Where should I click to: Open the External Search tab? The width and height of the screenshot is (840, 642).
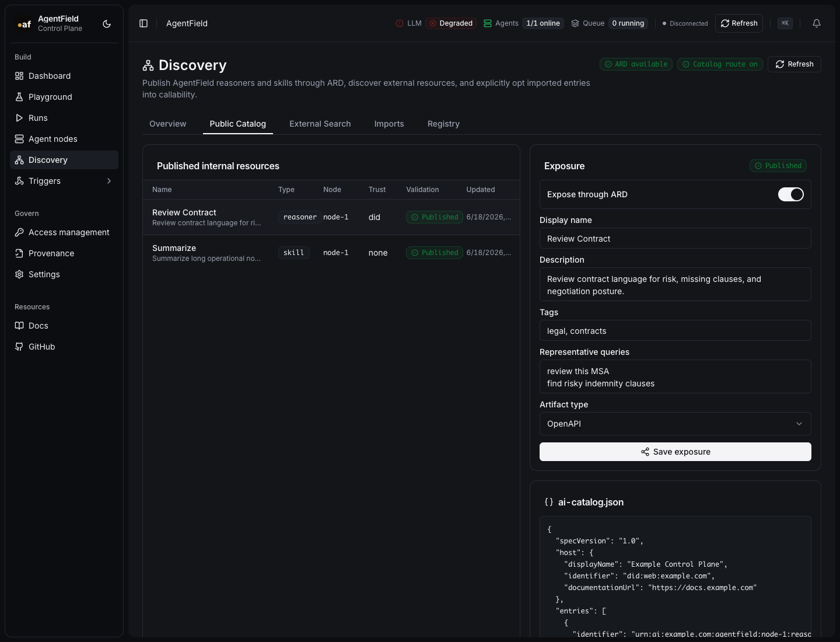(320, 124)
